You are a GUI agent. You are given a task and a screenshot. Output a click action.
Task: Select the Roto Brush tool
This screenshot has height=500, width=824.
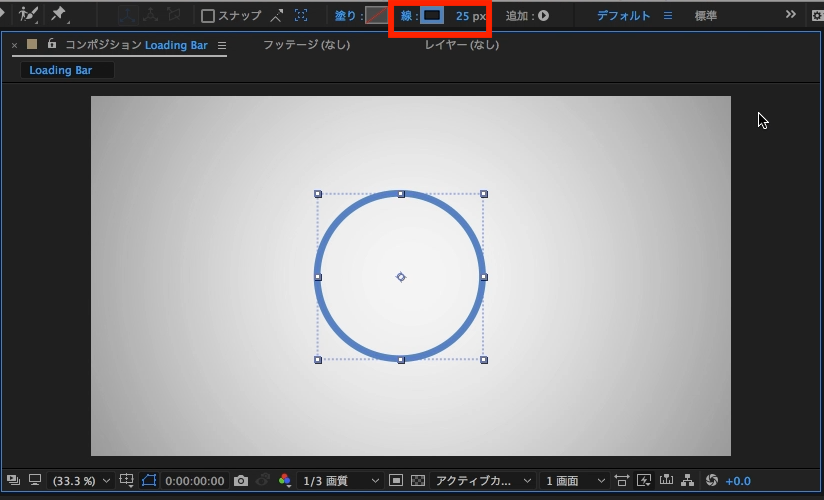(27, 15)
